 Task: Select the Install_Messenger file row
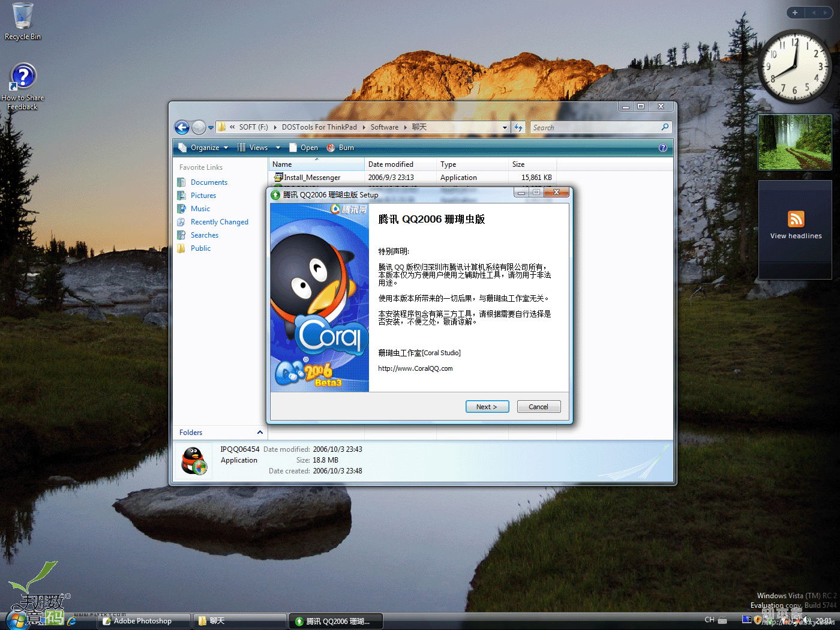point(412,178)
